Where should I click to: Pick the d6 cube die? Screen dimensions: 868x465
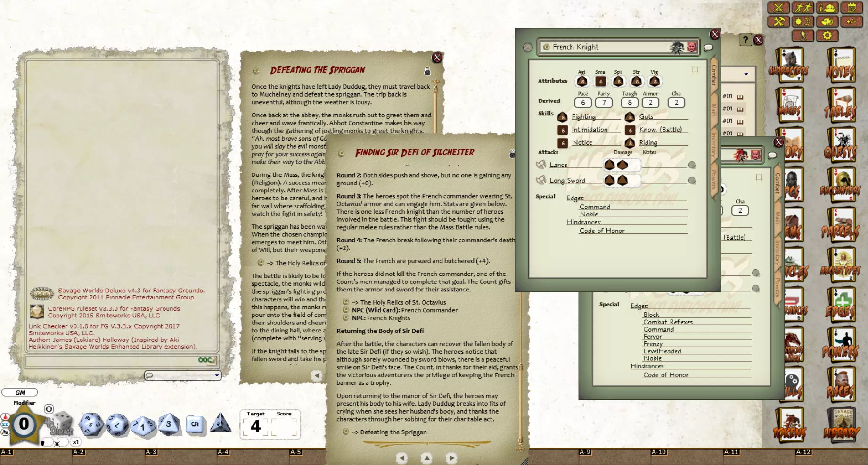(x=195, y=424)
